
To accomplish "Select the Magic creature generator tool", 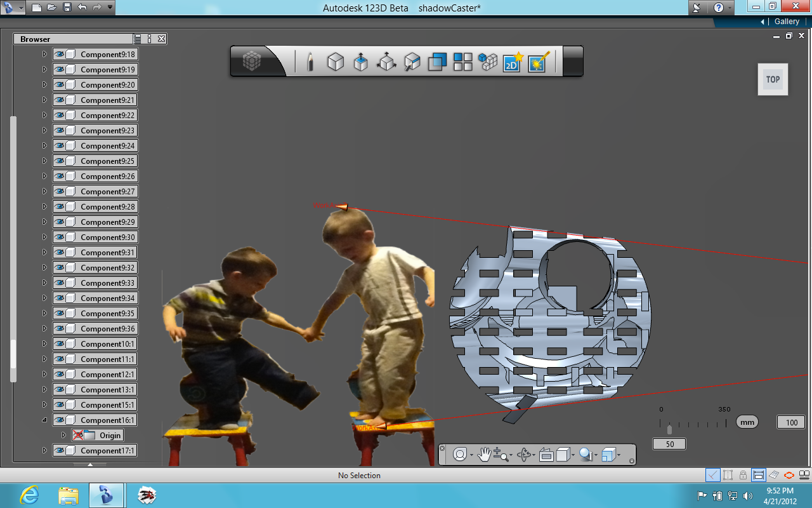I will point(538,62).
